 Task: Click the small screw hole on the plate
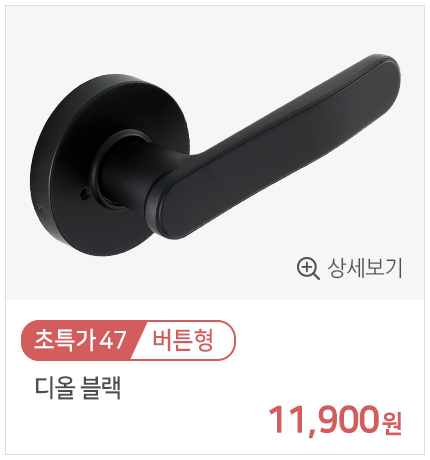pyautogui.click(x=85, y=193)
